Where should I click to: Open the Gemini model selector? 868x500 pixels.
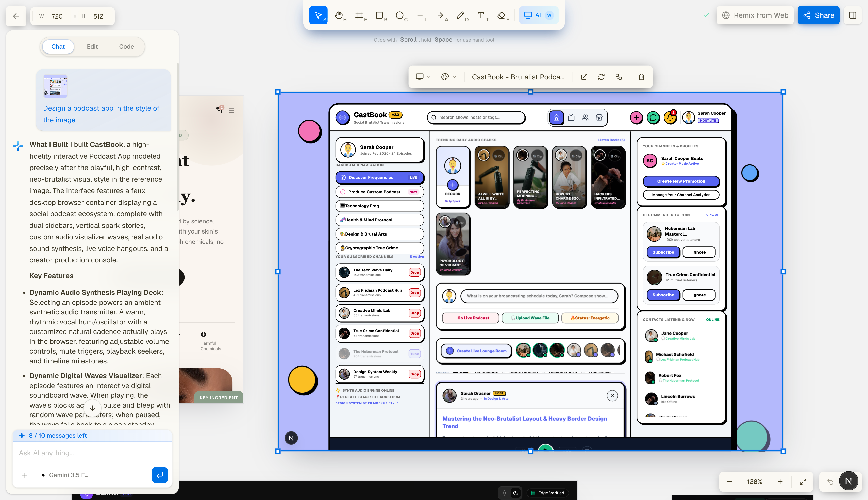(x=64, y=475)
